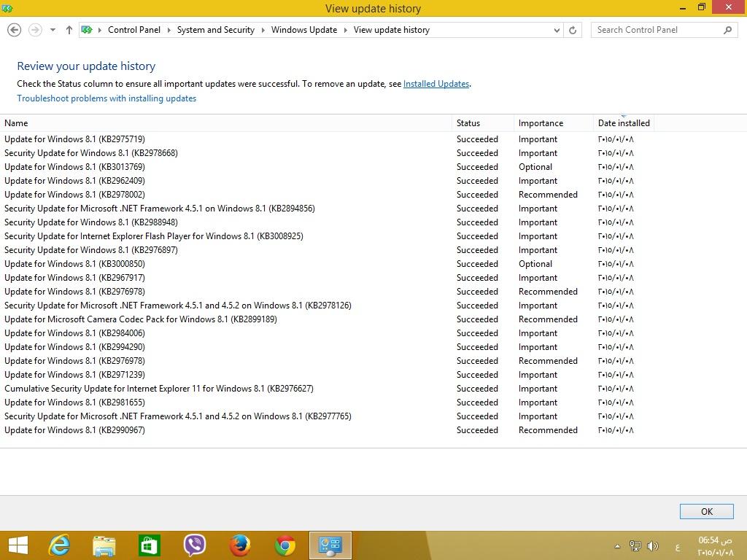The width and height of the screenshot is (747, 560).
Task: Select update KB2978002 in the list
Action: (327, 194)
